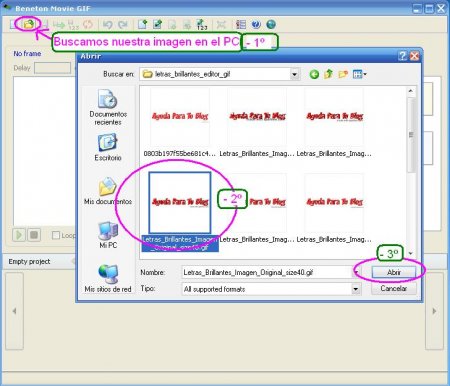Click the Abrir button
Image resolution: width=450 pixels, height=386 pixels.
[394, 272]
